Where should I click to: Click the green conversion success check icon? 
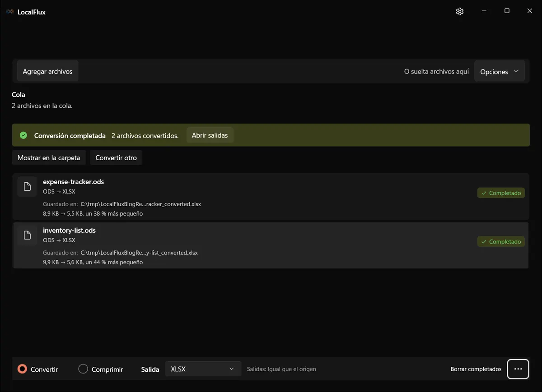click(x=23, y=135)
